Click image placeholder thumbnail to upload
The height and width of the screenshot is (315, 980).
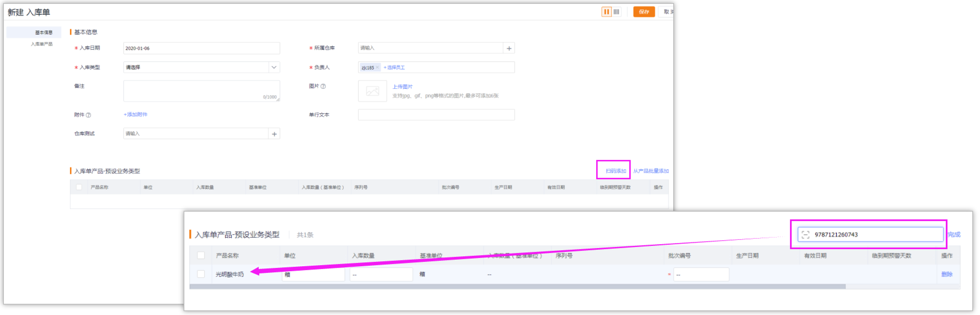[372, 91]
